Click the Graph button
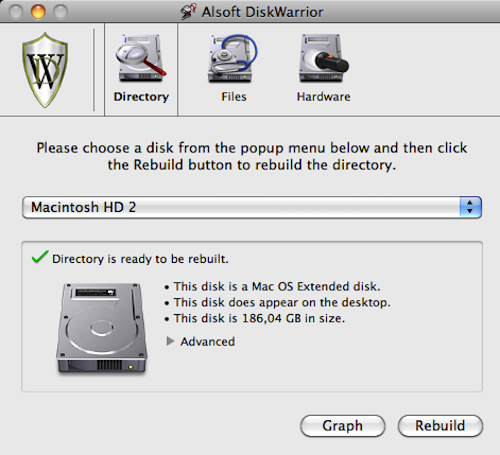This screenshot has width=500, height=455. coord(343,426)
